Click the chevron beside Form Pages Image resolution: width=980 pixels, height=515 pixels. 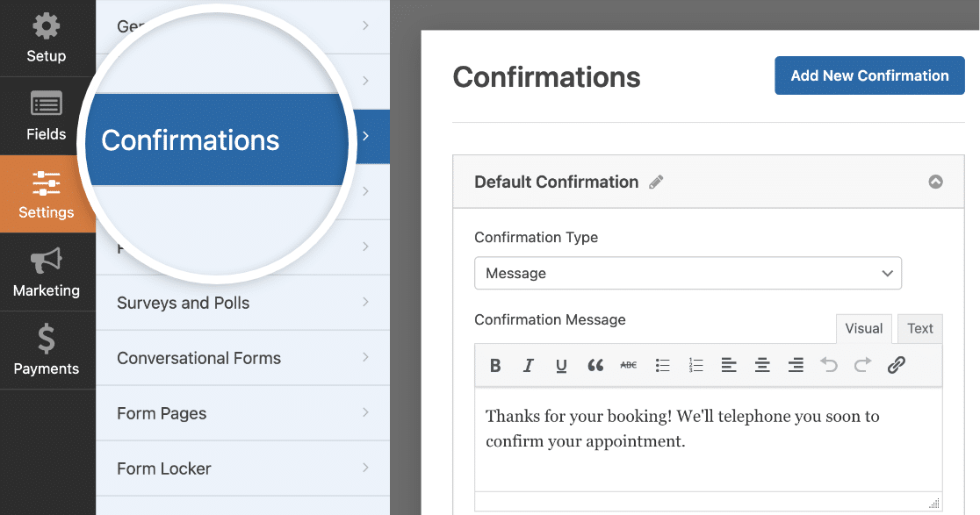(365, 412)
